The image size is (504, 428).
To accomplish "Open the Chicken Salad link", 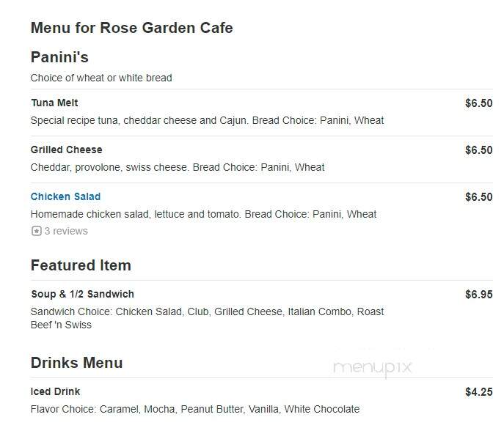I will tap(65, 196).
